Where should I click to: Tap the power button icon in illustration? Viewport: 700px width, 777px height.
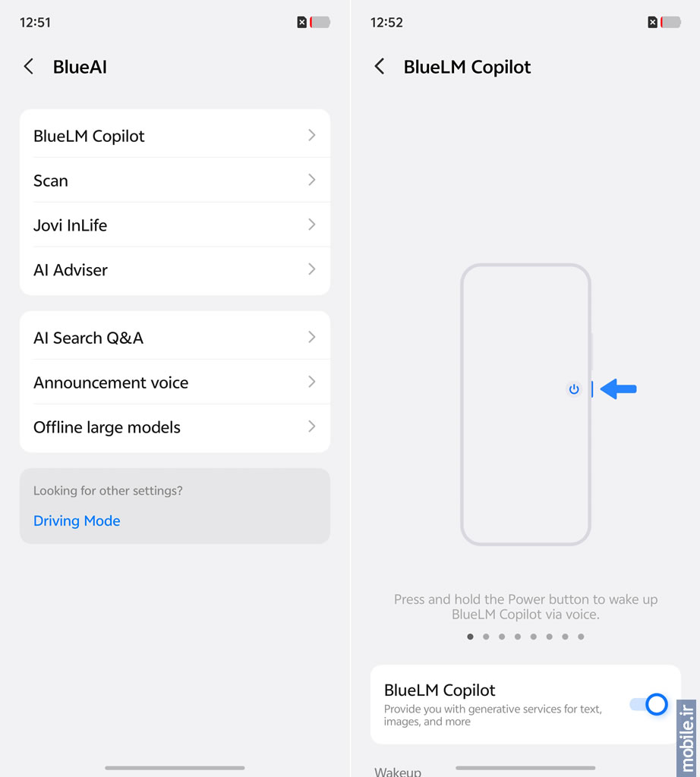click(x=574, y=389)
